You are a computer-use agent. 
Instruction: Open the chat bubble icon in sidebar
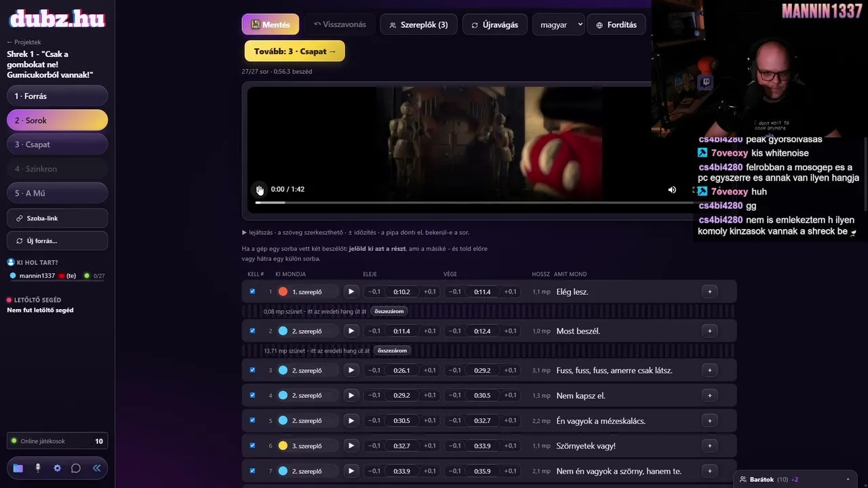tap(76, 468)
